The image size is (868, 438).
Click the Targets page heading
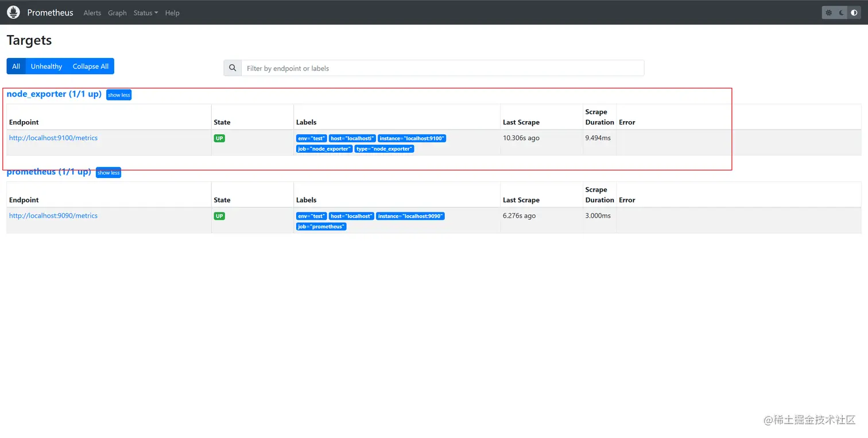pos(29,40)
